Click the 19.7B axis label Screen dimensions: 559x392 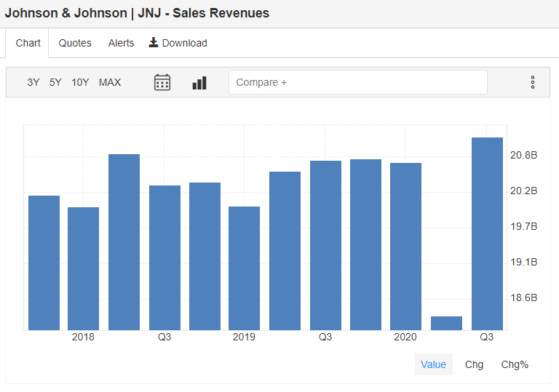pyautogui.click(x=523, y=226)
